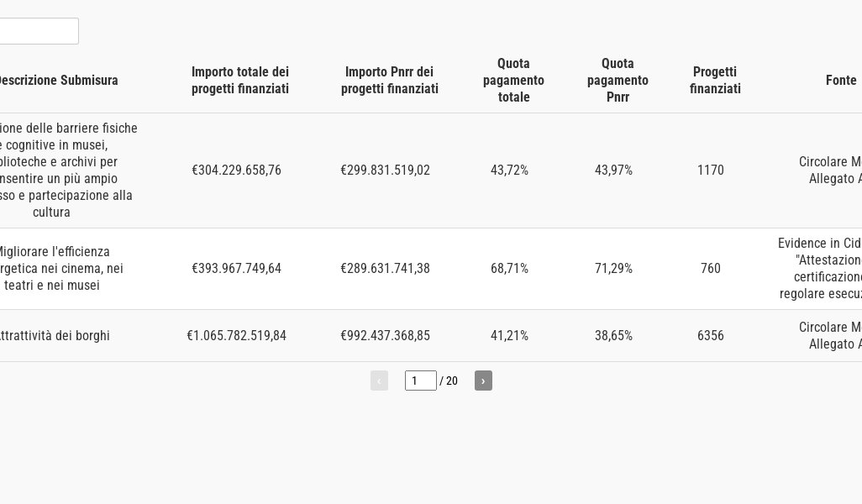Select the €304.229.658,76 amount cell

pyautogui.click(x=236, y=171)
